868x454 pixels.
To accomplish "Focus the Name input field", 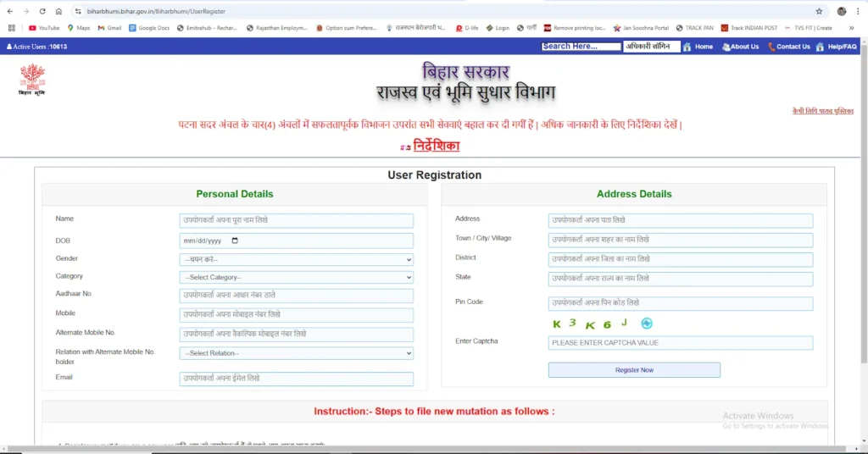I will [x=296, y=220].
